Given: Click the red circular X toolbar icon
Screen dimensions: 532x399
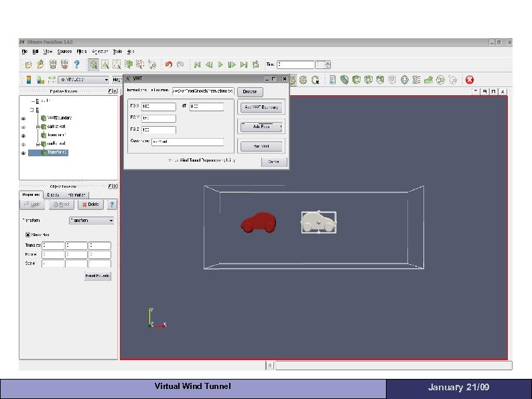Looking at the screenshot, I should tap(470, 79).
